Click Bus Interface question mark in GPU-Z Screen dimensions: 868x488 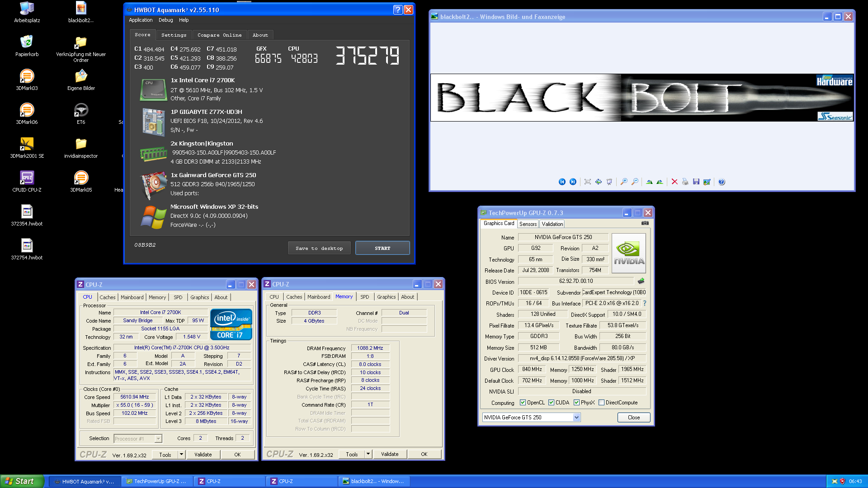pos(645,303)
